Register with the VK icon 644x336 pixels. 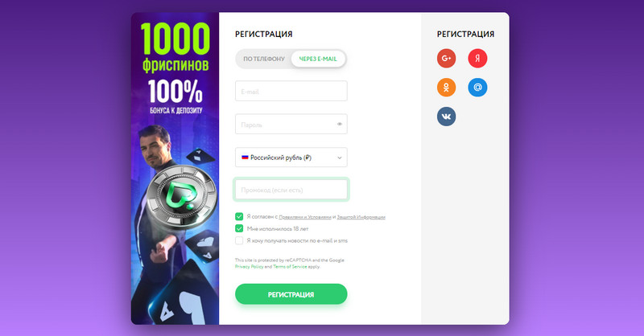tap(446, 117)
